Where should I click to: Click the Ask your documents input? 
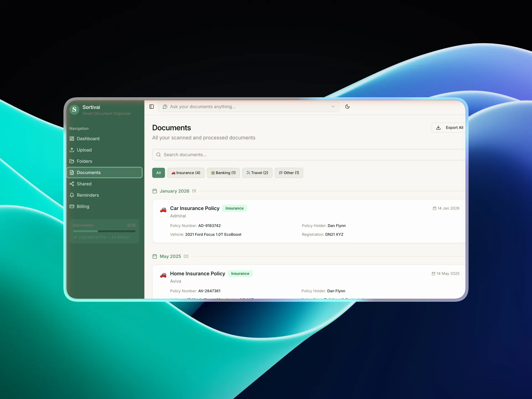point(249,107)
